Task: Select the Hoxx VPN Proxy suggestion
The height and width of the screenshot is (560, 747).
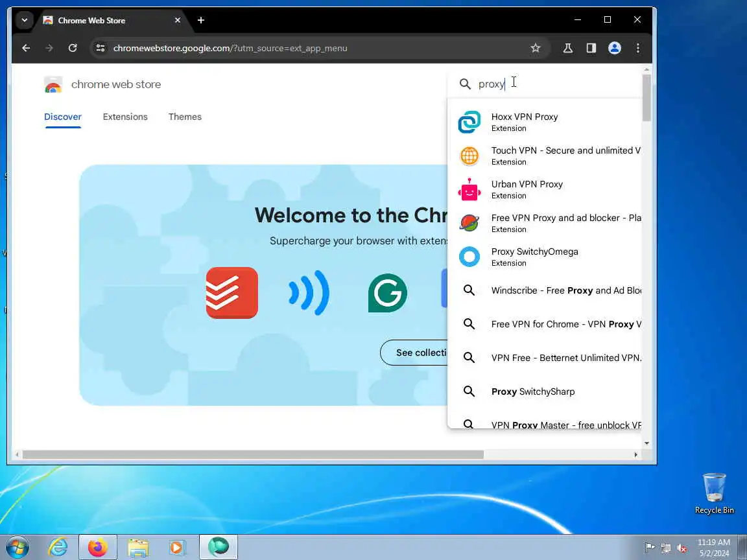Action: click(545, 122)
